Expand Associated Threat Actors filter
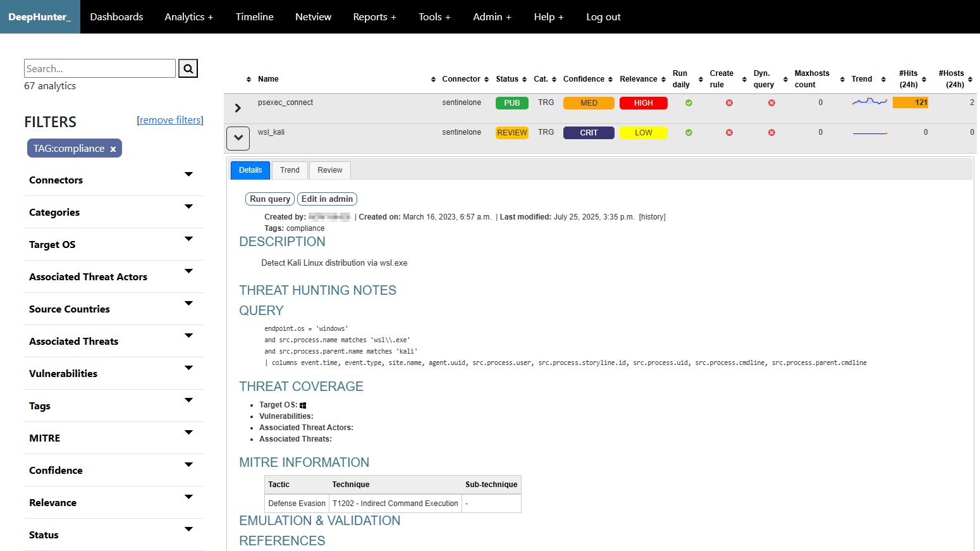Image resolution: width=980 pixels, height=551 pixels. pos(114,276)
